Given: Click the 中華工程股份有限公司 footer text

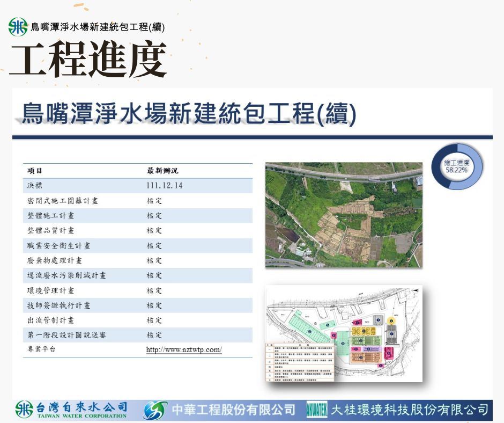Looking at the screenshot, I should (234, 411).
